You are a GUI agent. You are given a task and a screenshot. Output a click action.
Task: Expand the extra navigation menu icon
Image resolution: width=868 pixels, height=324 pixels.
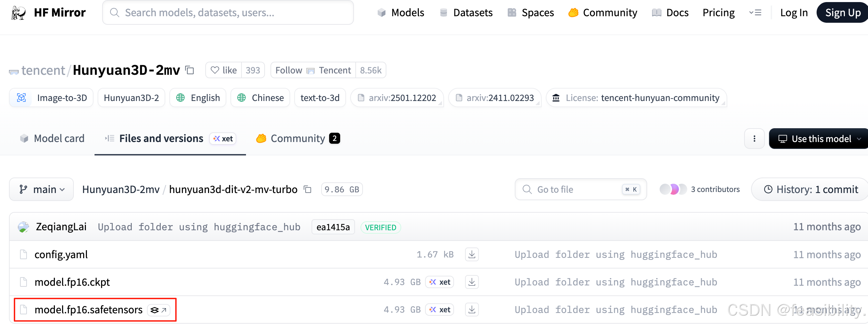pyautogui.click(x=755, y=13)
